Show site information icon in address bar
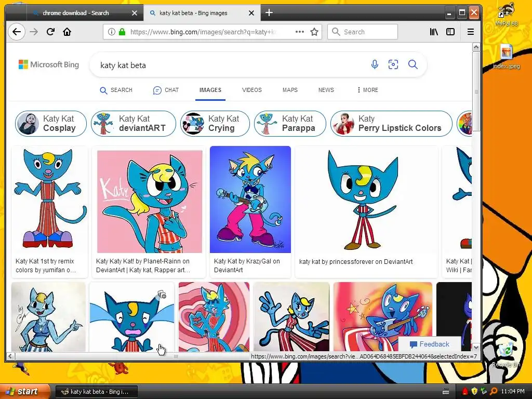 click(x=111, y=32)
